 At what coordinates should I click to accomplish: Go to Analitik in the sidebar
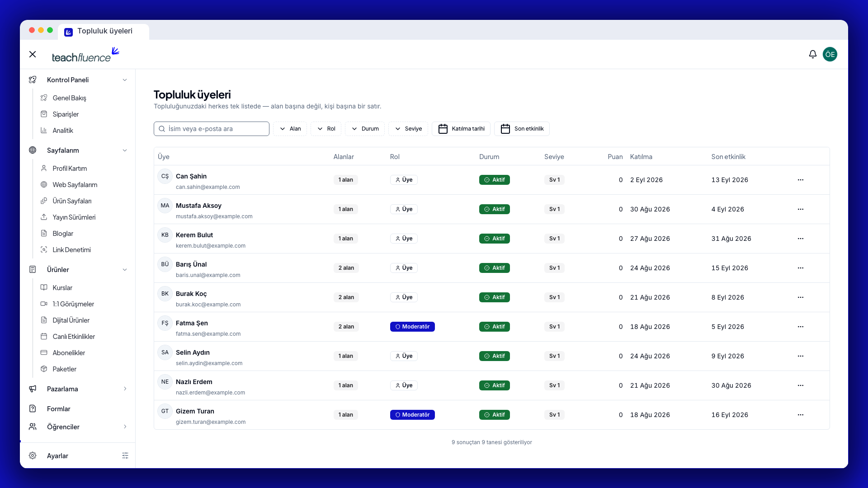[63, 131]
